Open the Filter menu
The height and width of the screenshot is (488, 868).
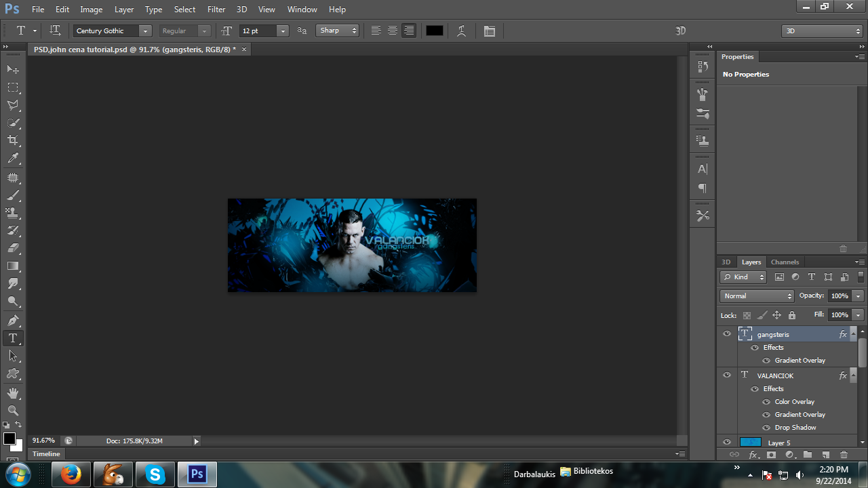click(x=216, y=9)
